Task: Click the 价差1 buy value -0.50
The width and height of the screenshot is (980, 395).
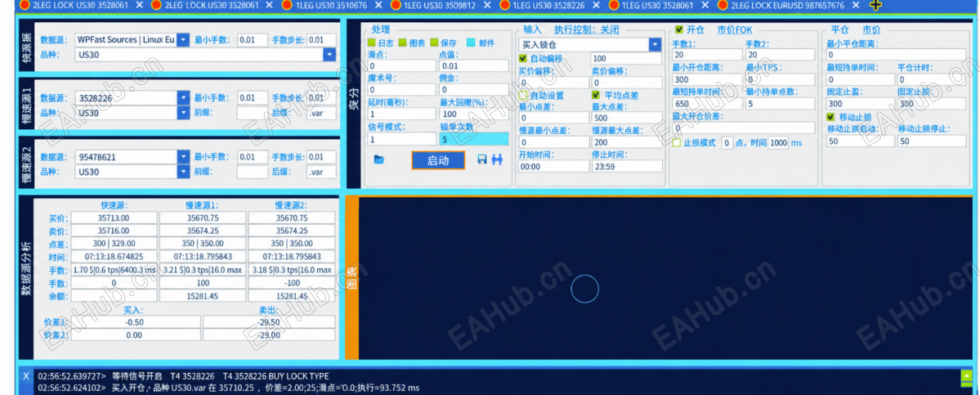Action: tap(135, 322)
